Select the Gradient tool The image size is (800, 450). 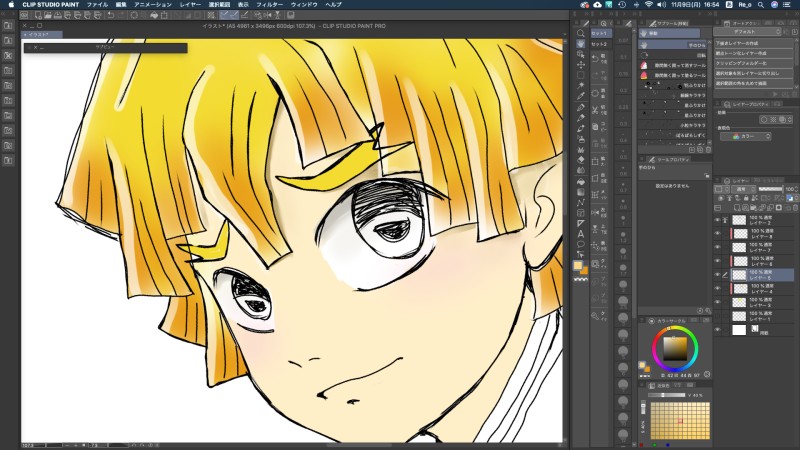click(581, 192)
